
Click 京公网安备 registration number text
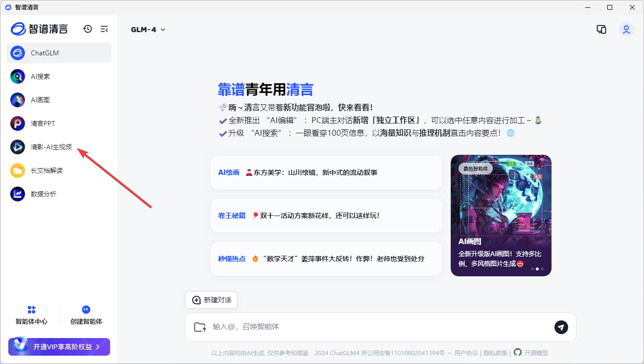[x=403, y=353]
